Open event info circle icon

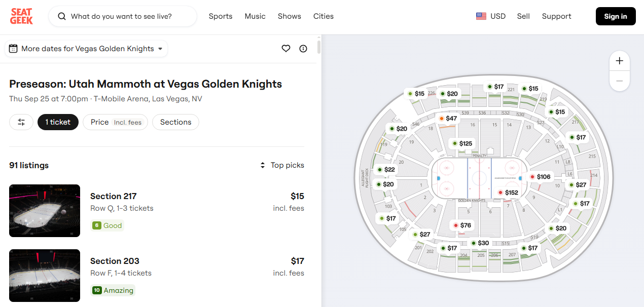(303, 49)
